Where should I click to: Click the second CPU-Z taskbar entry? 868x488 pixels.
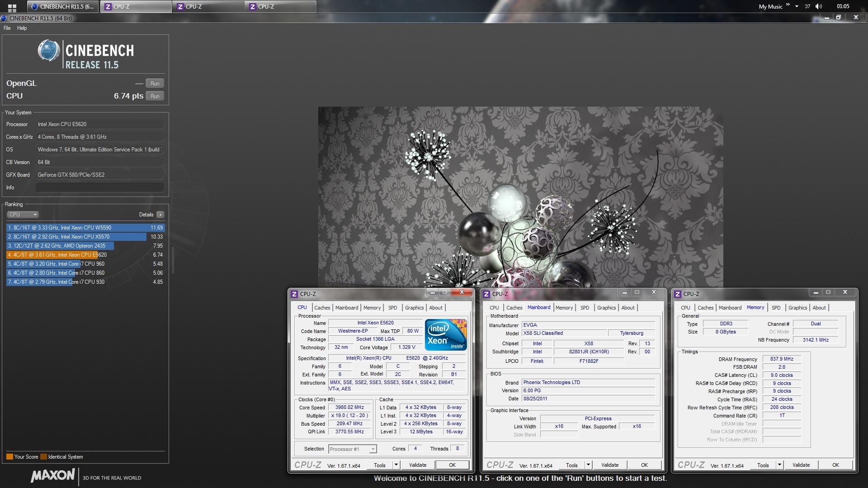click(x=208, y=6)
